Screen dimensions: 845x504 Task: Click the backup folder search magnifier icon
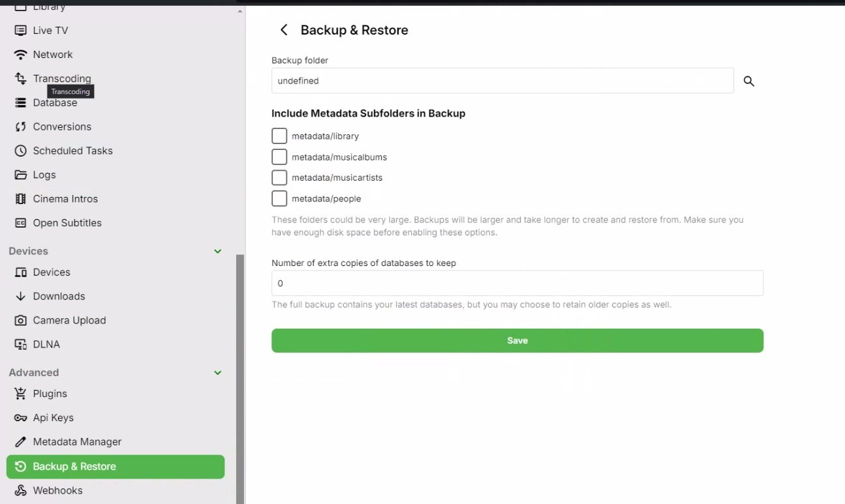(x=749, y=82)
